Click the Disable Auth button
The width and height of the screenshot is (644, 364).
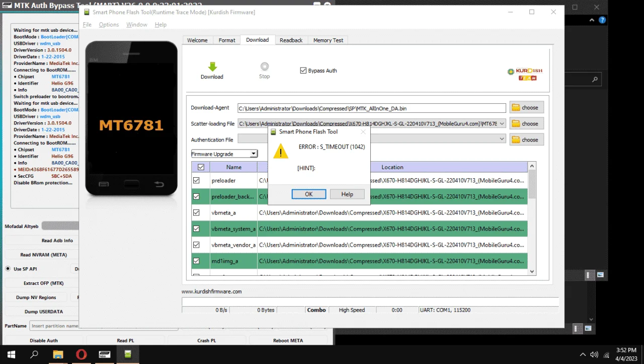(44, 340)
